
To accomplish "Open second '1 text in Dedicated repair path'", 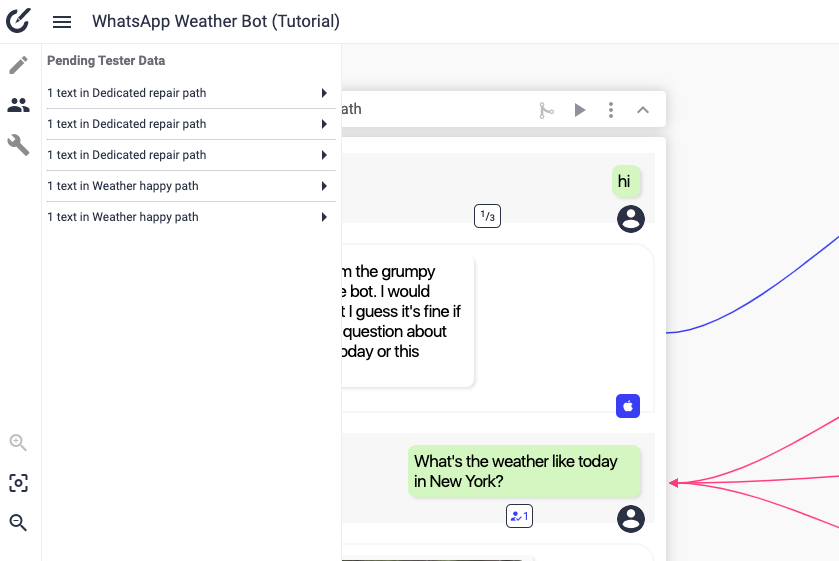I will [191, 124].
